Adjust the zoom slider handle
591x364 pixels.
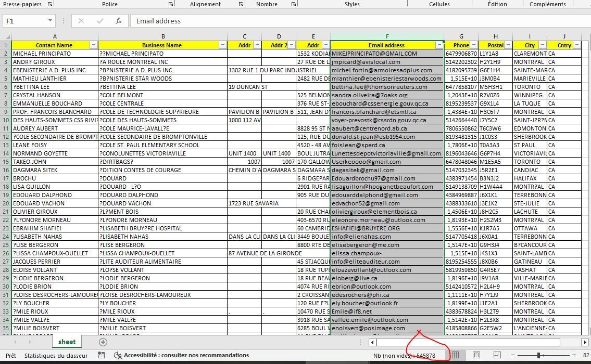tap(538, 355)
